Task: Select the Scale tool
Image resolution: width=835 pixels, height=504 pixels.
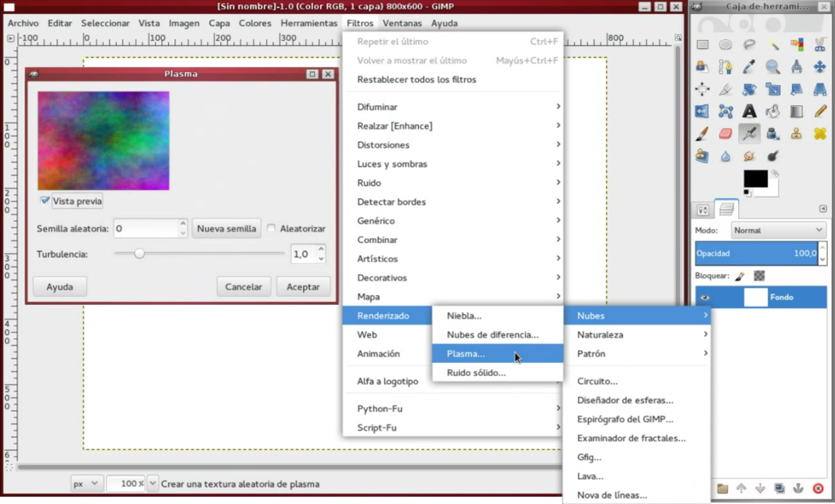Action: [773, 89]
